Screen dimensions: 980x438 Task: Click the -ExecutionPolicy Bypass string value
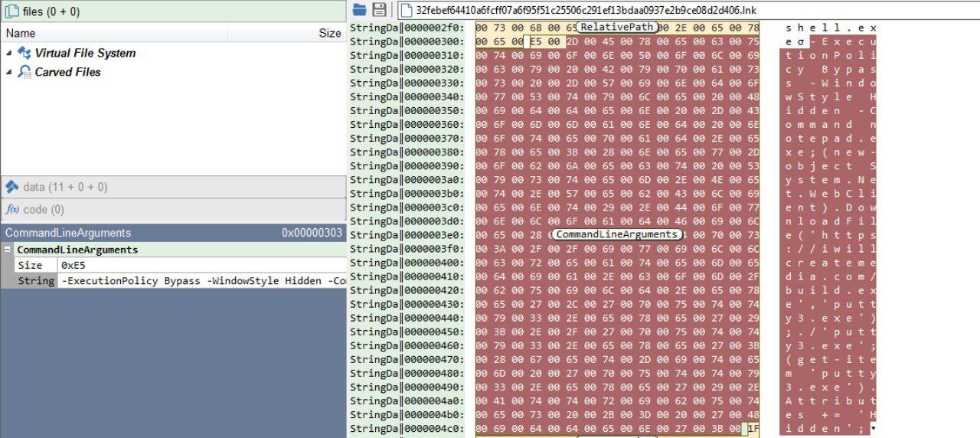coord(202,281)
